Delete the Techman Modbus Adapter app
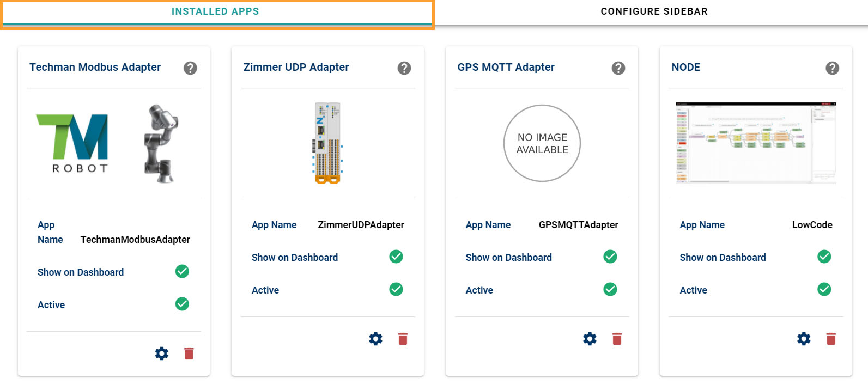 click(x=189, y=353)
